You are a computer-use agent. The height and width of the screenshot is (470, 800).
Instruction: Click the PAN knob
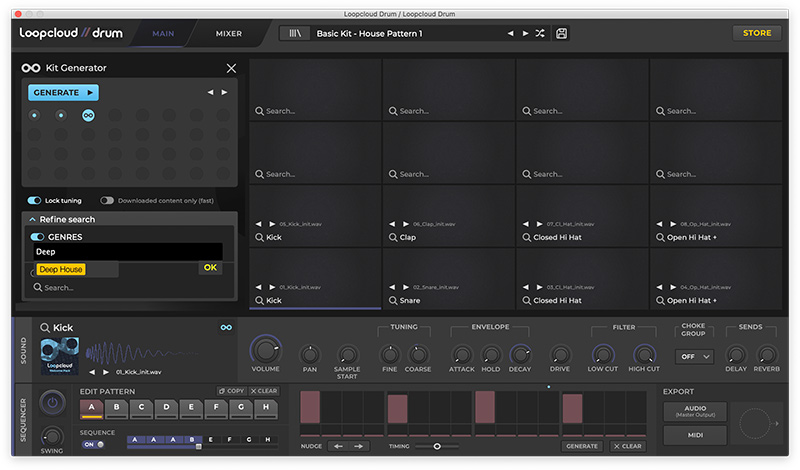pyautogui.click(x=310, y=354)
